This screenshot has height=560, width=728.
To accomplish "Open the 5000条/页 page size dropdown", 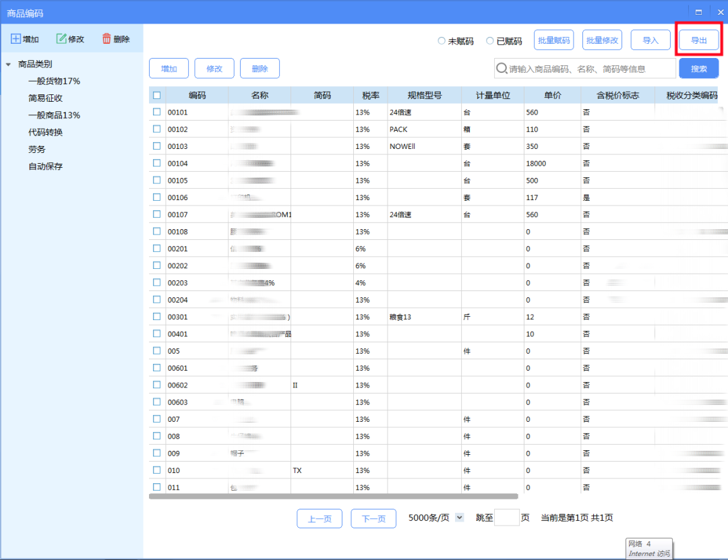I will [459, 518].
